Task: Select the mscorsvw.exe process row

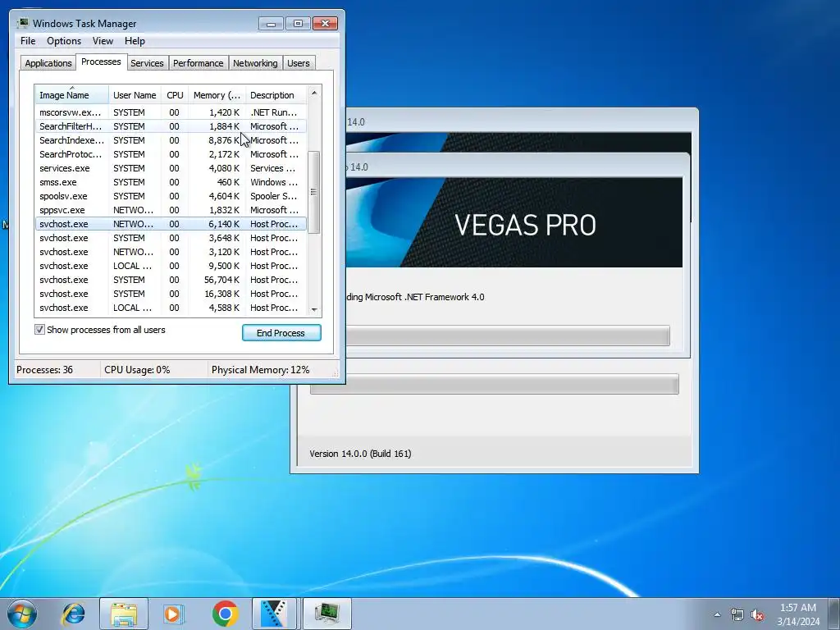Action: point(171,112)
